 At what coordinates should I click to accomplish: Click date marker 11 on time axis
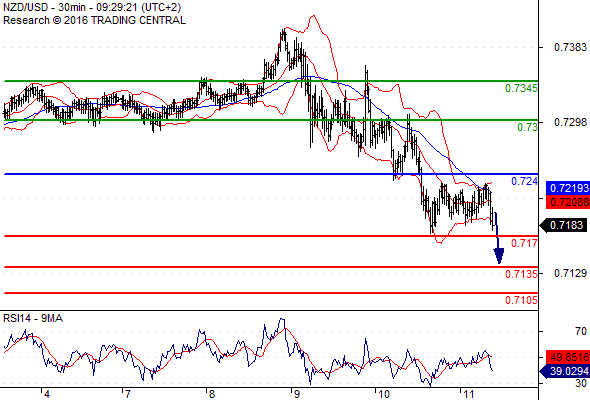pos(468,394)
